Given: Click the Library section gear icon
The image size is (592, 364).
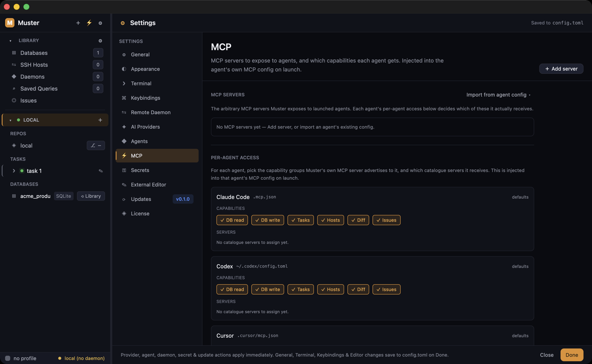Looking at the screenshot, I should point(100,41).
